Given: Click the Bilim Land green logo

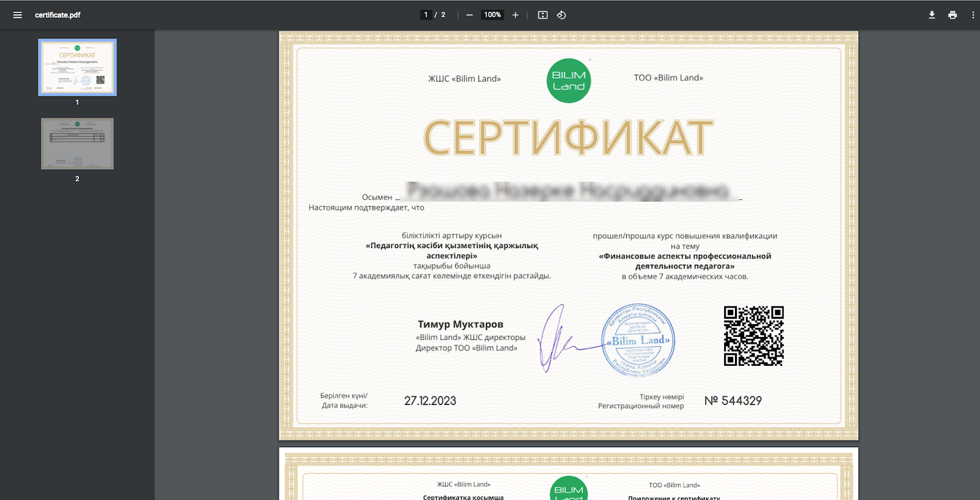Looking at the screenshot, I should 568,81.
